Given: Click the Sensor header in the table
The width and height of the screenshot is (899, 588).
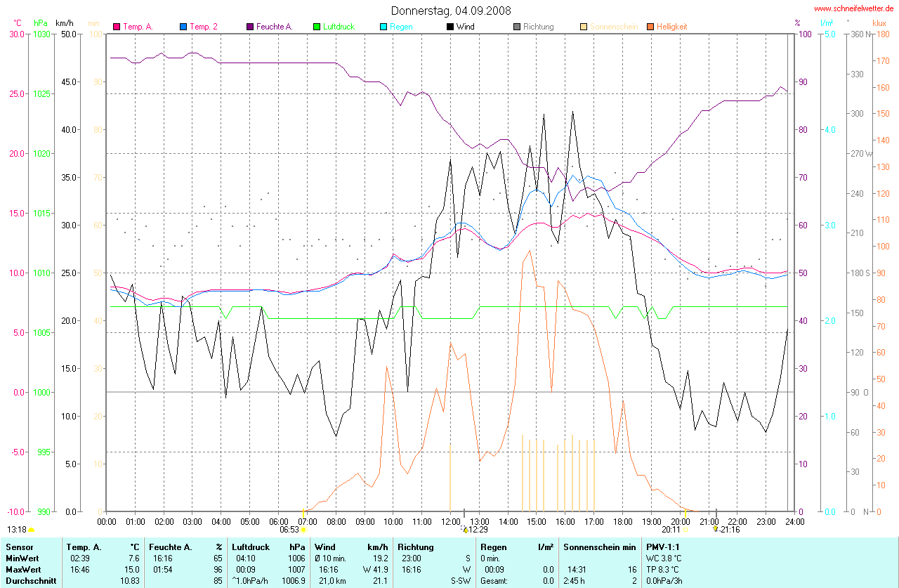Looking at the screenshot, I should coord(20,547).
